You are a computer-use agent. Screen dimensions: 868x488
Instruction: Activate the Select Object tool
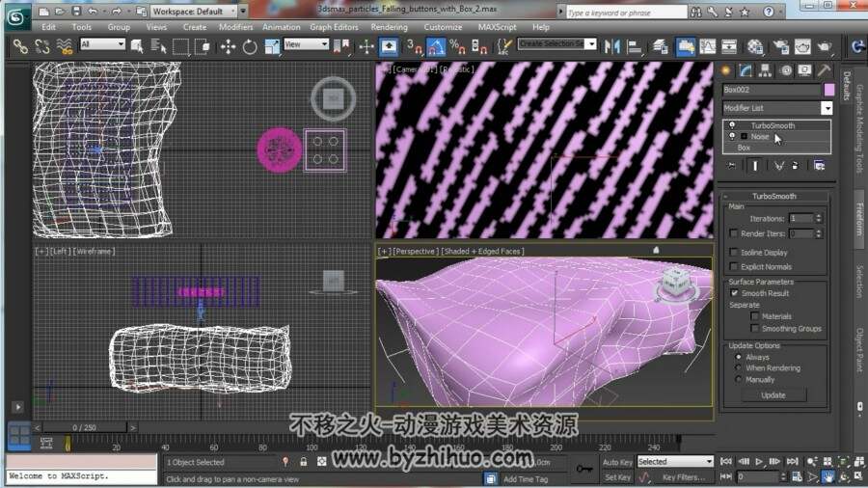pyautogui.click(x=137, y=47)
